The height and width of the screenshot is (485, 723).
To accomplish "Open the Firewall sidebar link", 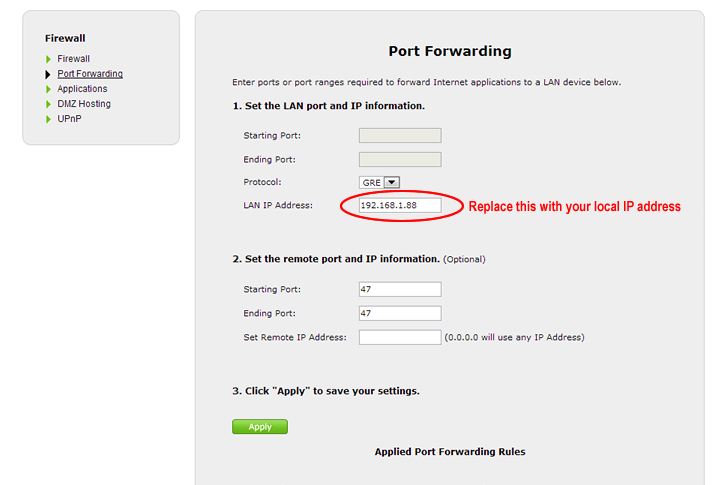I will pos(73,59).
